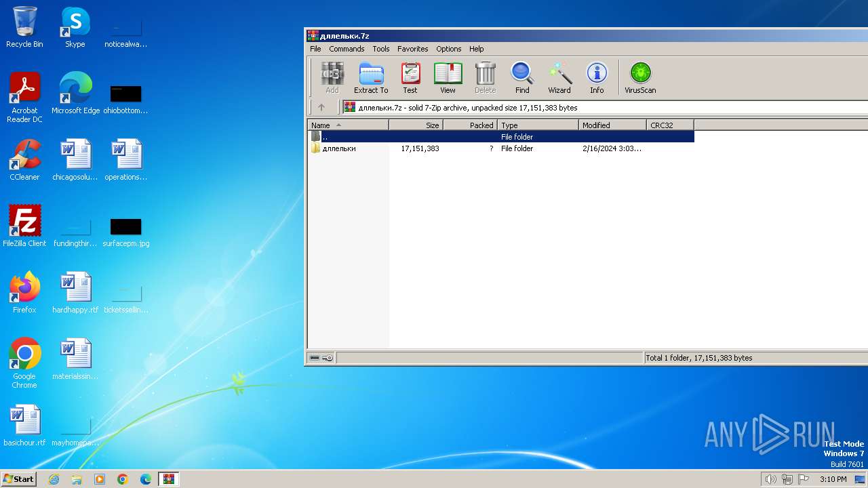Image resolution: width=868 pixels, height=488 pixels.
Task: Click the Start button
Action: (19, 479)
